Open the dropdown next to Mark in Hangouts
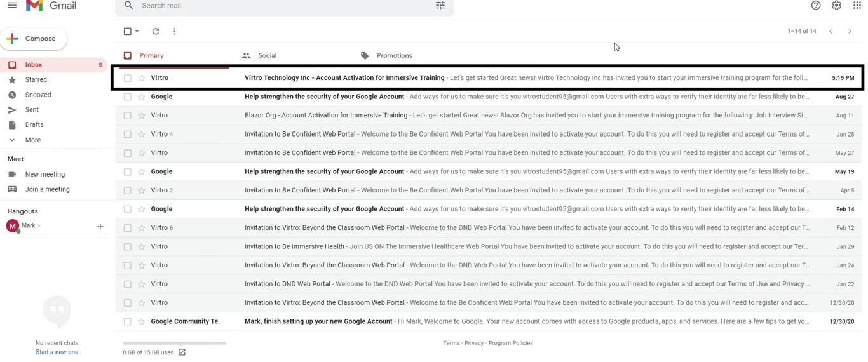 pyautogui.click(x=39, y=226)
